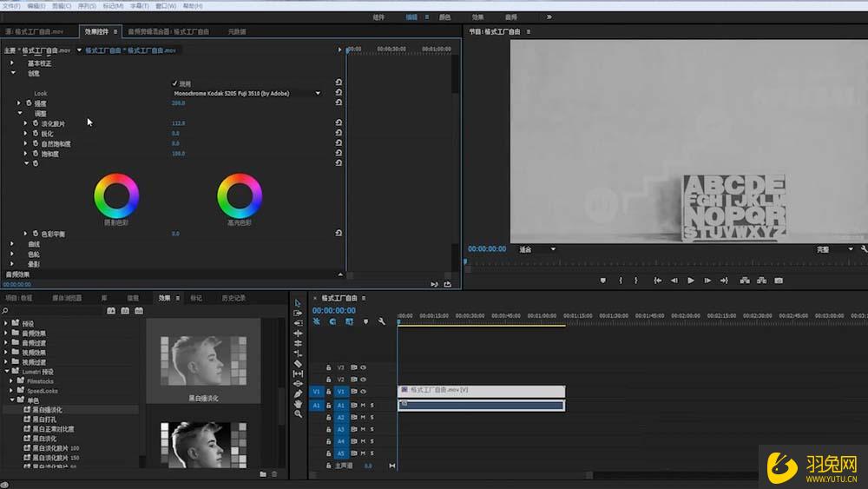Click the Export Frame camera icon
868x489 pixels.
click(x=779, y=281)
